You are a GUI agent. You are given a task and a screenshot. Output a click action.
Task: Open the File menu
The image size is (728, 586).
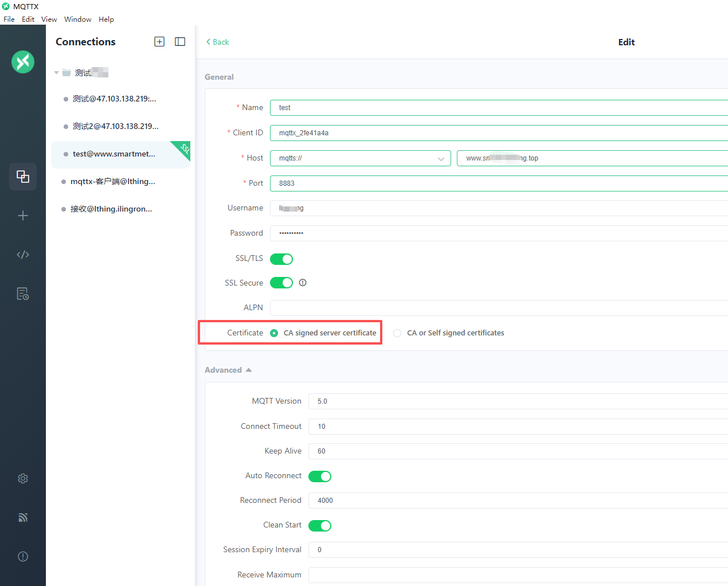coord(9,19)
